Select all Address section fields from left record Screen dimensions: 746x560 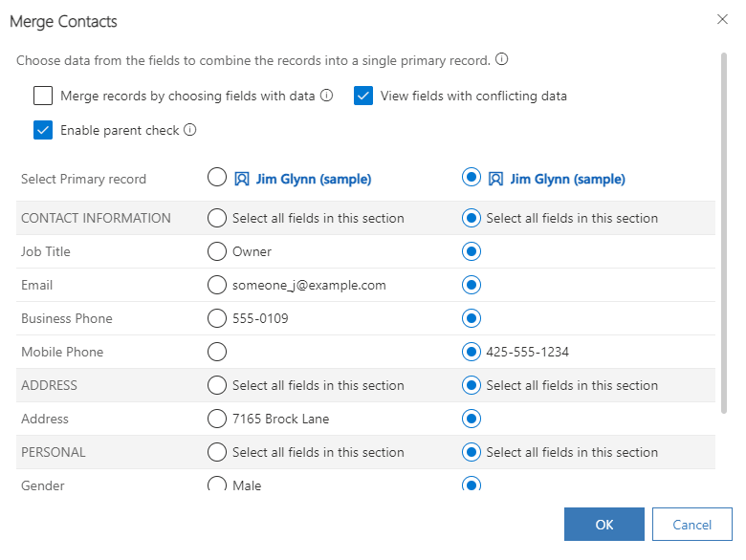click(x=217, y=385)
